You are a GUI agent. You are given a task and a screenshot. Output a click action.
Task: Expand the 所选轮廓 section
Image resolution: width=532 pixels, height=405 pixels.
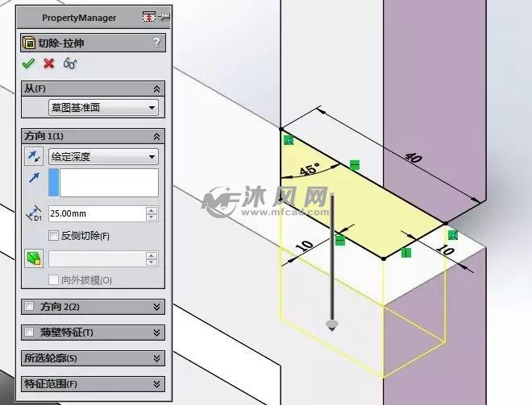[156, 358]
